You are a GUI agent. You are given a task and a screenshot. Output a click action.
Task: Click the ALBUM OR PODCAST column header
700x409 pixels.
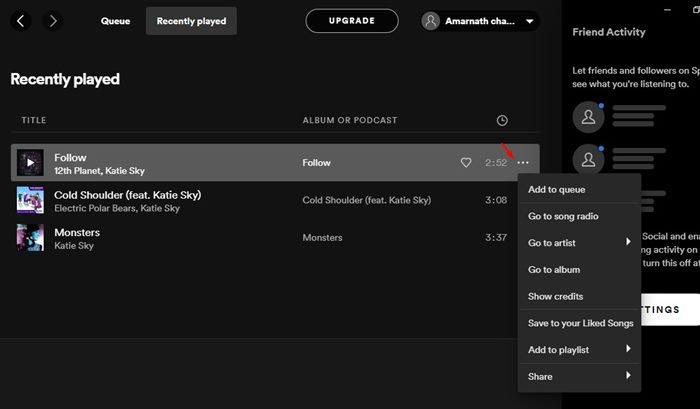click(x=350, y=120)
